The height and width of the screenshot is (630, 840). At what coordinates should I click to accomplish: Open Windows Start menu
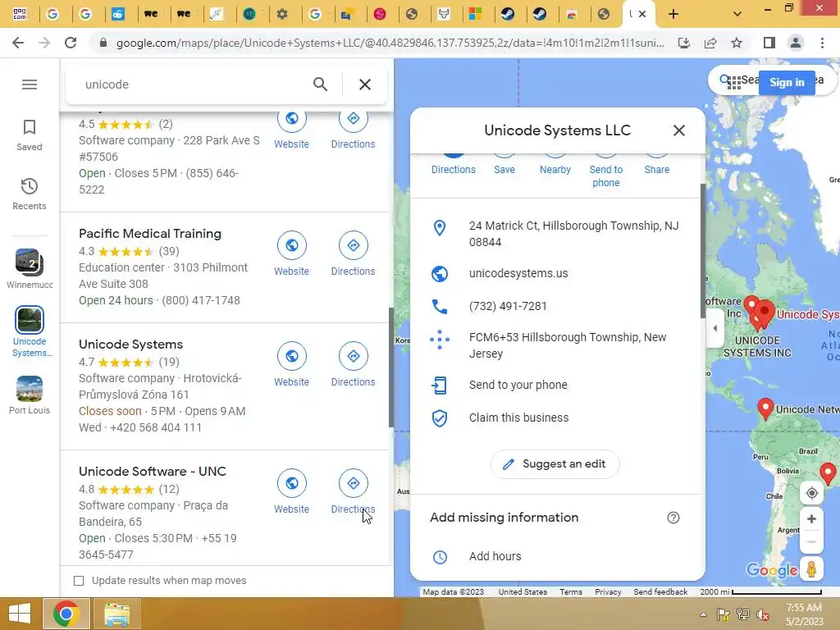(20, 614)
